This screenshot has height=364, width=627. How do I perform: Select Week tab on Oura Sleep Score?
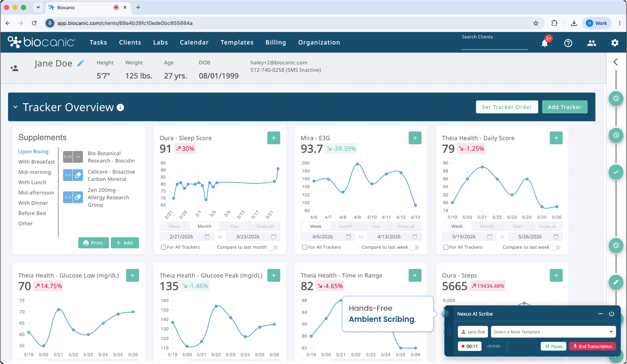174,226
